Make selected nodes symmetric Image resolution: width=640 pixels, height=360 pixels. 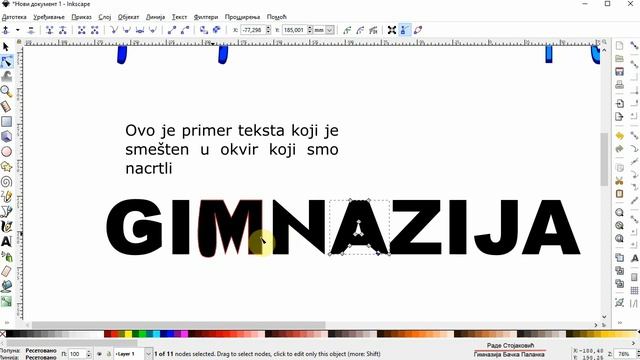pos(140,30)
